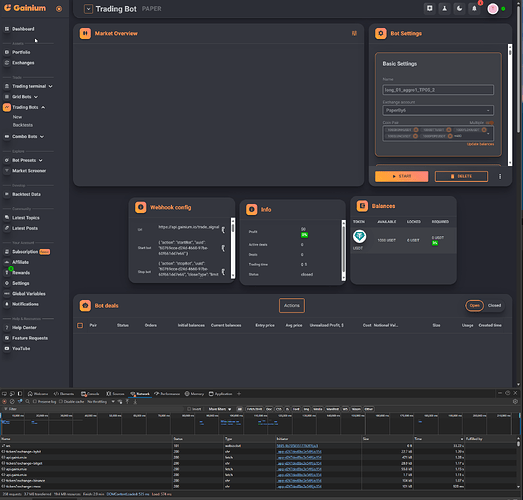Click the orange START bot button
Screen dimensions: 523x500
tap(401, 176)
